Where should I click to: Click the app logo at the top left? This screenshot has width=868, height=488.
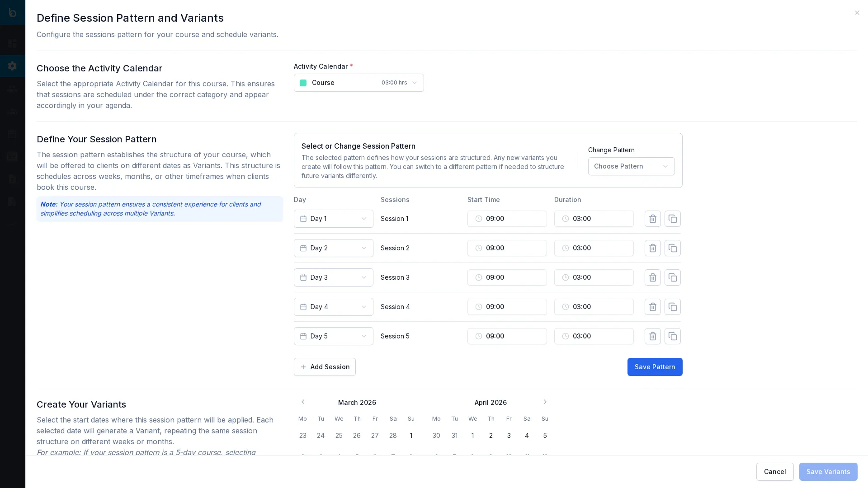(x=12, y=12)
